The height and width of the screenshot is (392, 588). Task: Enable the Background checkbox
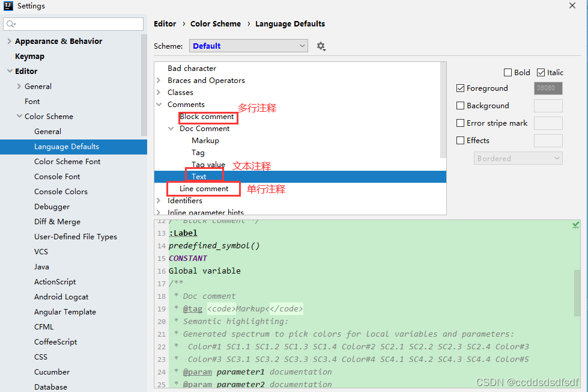[x=461, y=105]
